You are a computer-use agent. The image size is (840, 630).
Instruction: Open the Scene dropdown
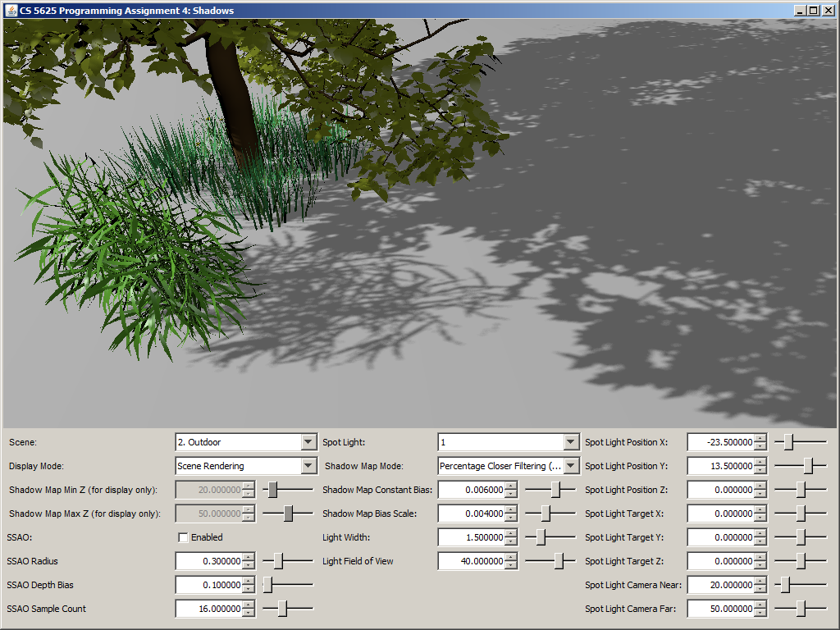[x=308, y=442]
